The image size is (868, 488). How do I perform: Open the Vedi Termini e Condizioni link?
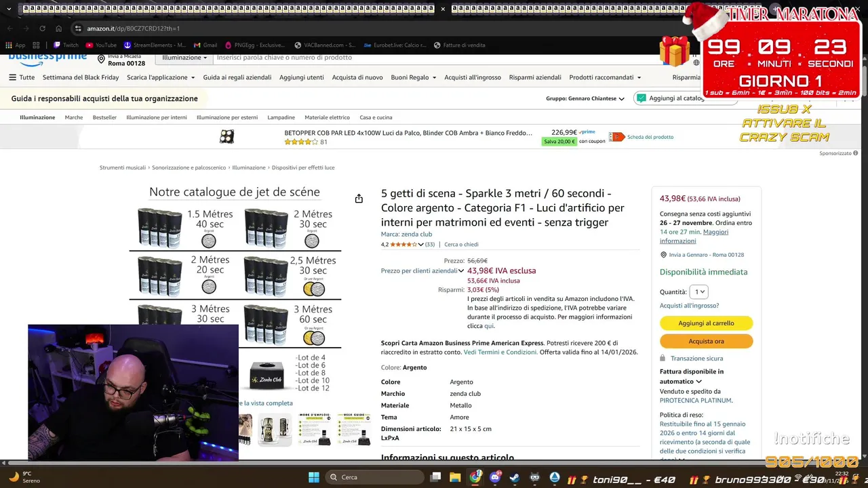[500, 352]
